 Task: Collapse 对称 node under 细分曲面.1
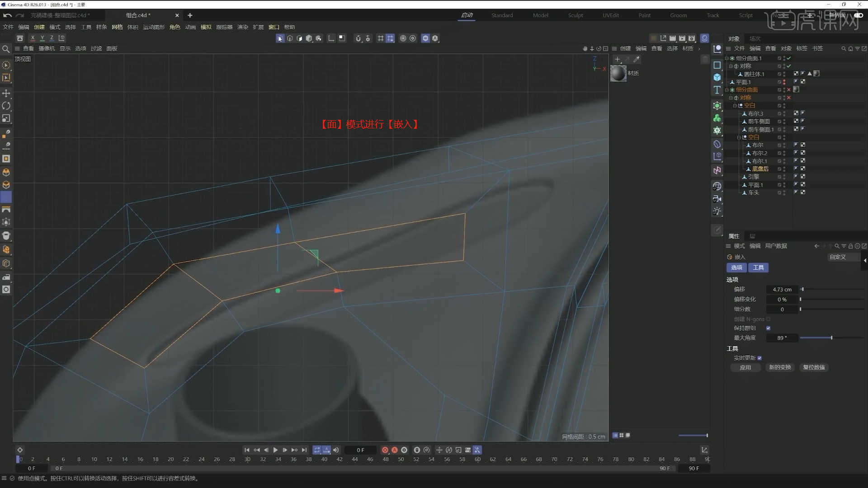pyautogui.click(x=731, y=66)
